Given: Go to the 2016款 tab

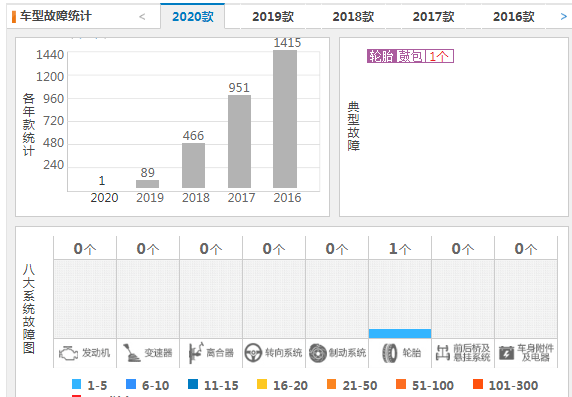Looking at the screenshot, I should tap(514, 16).
